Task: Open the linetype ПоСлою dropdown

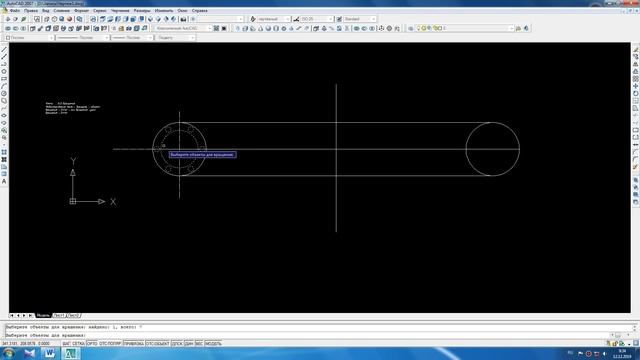Action: pyautogui.click(x=82, y=38)
